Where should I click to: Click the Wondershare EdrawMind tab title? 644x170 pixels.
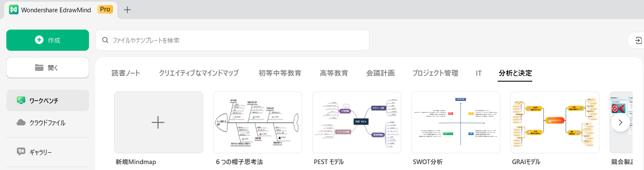pyautogui.click(x=56, y=10)
